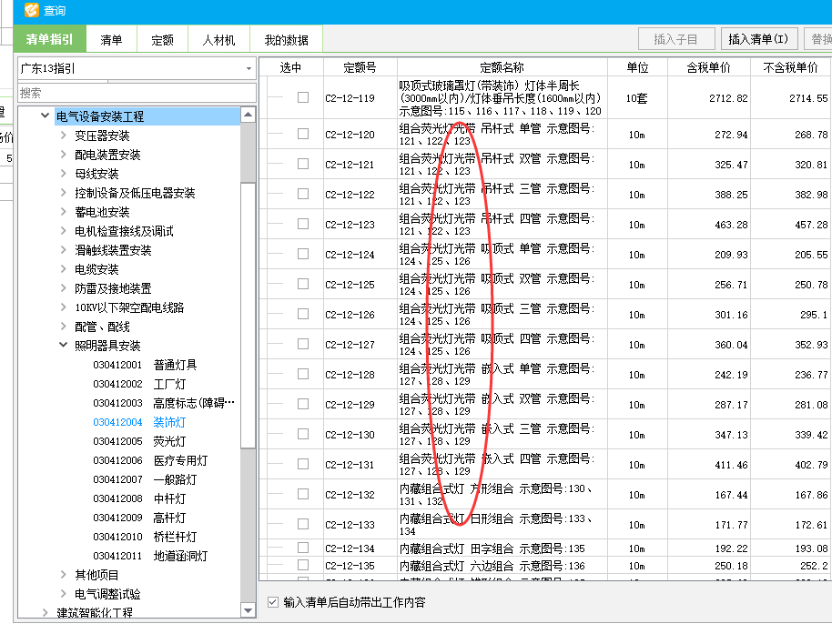Select 030412002 工厂灯 item
This screenshot has width=832, height=644.
pyautogui.click(x=139, y=384)
